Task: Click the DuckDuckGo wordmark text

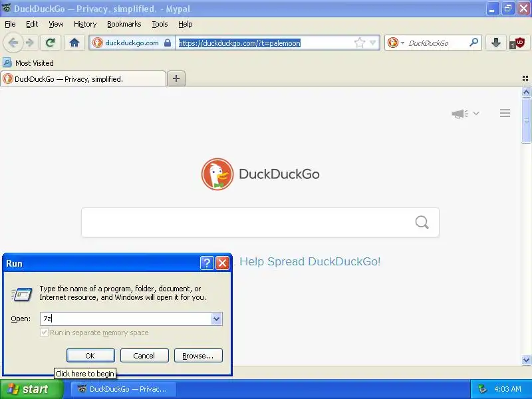Action: point(279,174)
